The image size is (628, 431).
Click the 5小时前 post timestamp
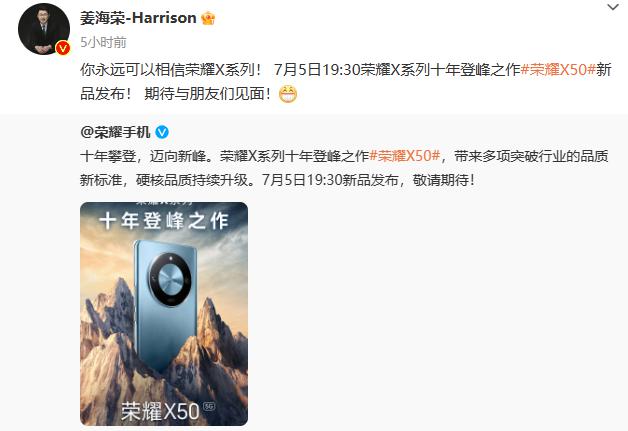[x=103, y=42]
